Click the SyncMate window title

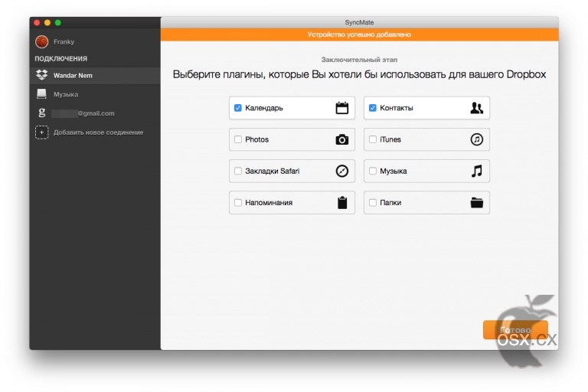[359, 22]
